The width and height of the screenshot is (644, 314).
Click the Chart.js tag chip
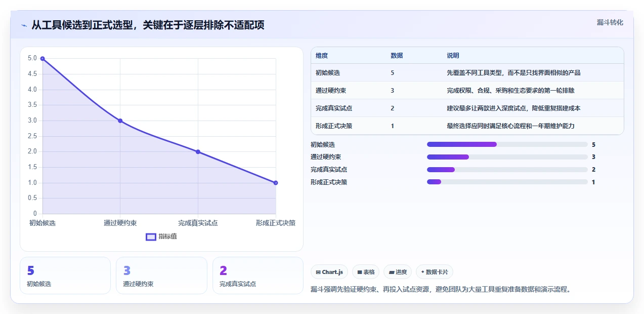329,272
